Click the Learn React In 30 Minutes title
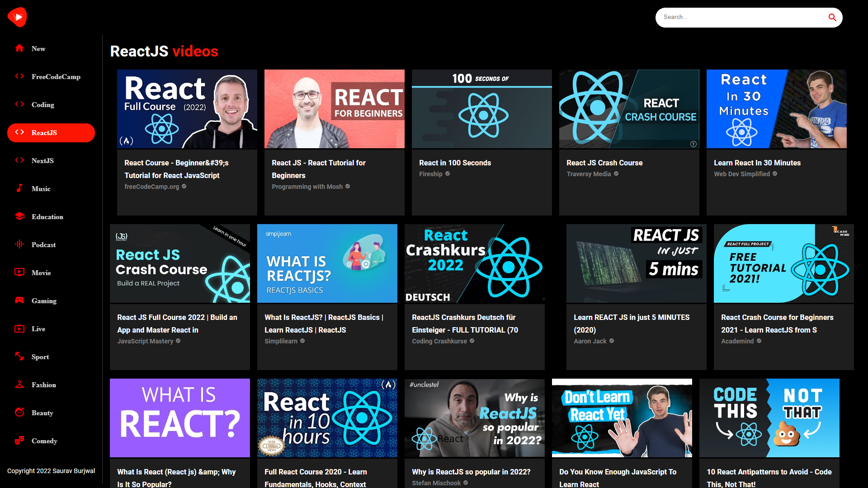The image size is (868, 488). [757, 163]
